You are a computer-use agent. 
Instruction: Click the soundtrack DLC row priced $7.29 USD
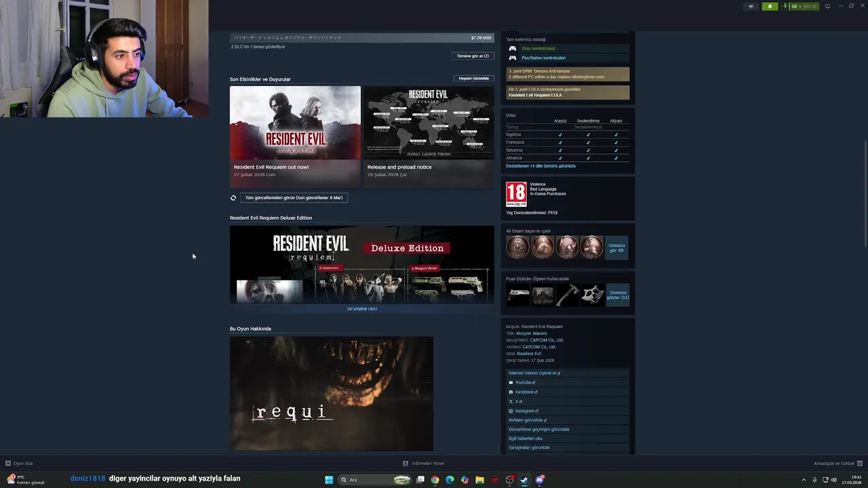coord(362,38)
